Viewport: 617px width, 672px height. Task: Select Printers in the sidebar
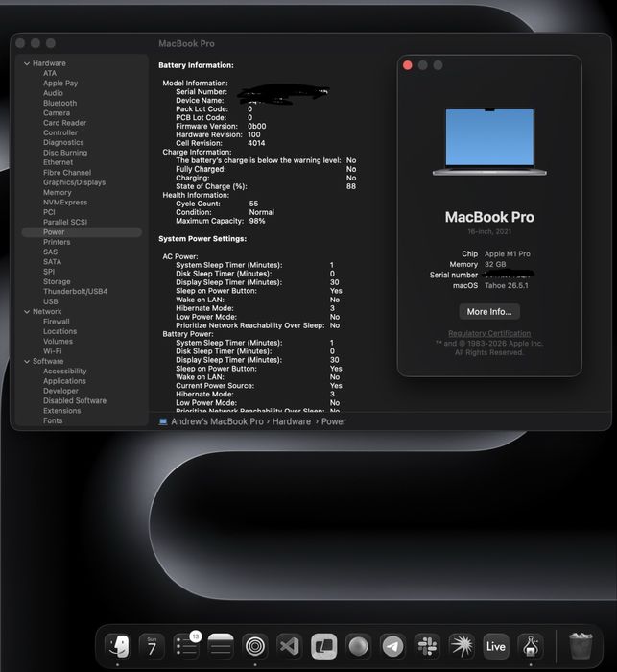tap(57, 242)
